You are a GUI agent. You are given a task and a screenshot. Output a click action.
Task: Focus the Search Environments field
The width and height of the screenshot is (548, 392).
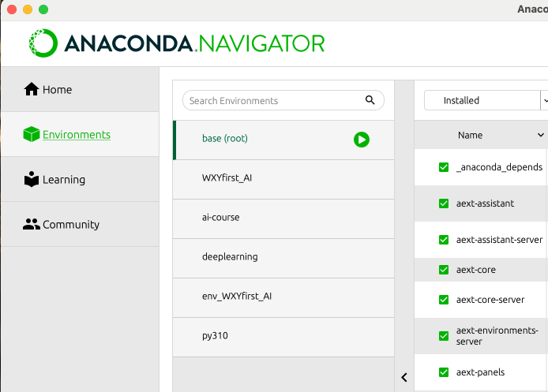[x=283, y=100]
